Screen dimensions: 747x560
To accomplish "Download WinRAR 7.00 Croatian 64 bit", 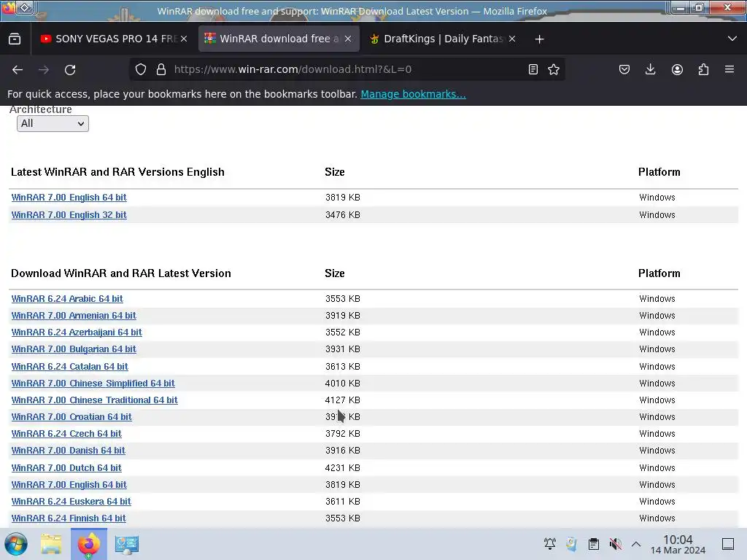I will pos(71,416).
